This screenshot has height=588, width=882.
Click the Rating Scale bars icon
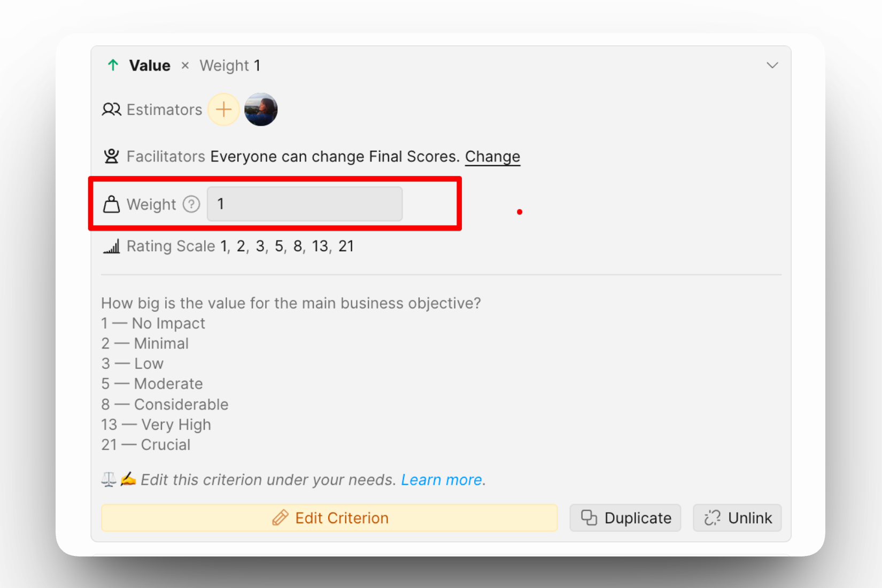pyautogui.click(x=111, y=246)
